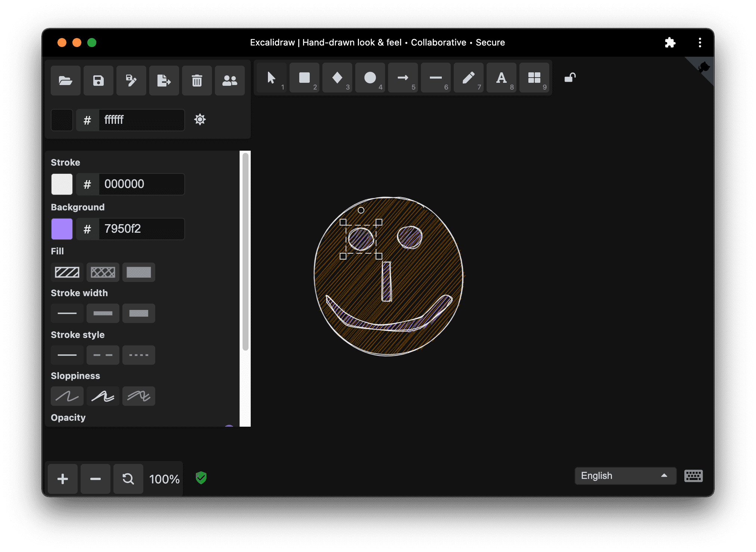Pick the Arrow tool

[403, 78]
